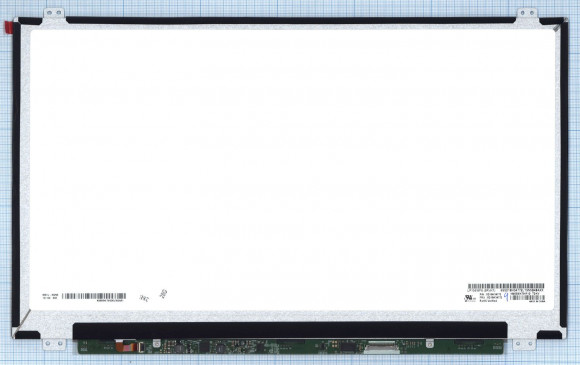Click the bottom-left barcode sticker
Viewport: 580px width, 365px height.
[94, 296]
